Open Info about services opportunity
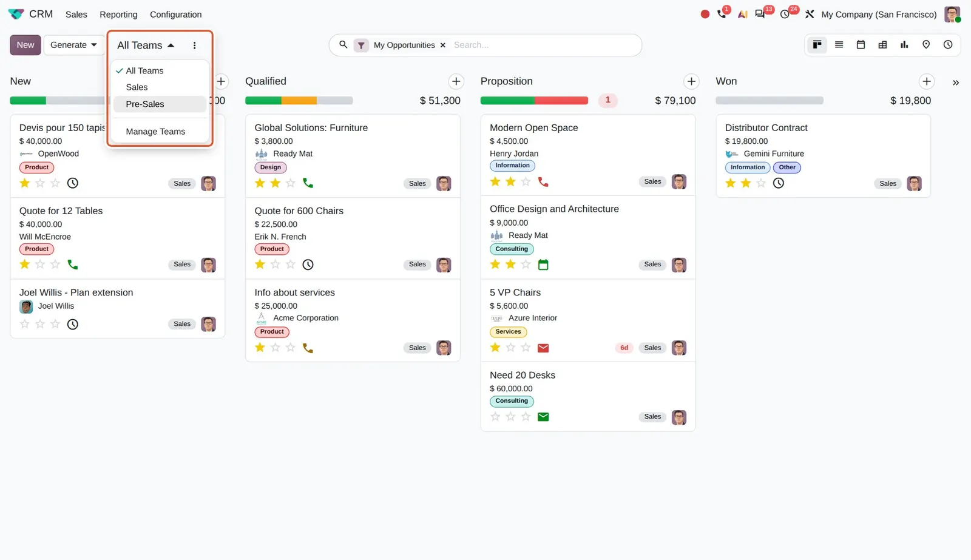 353,321
